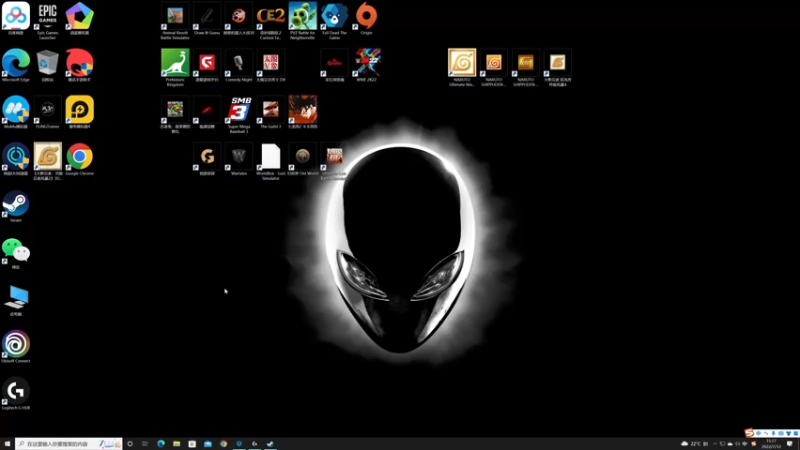Image resolution: width=800 pixels, height=450 pixels.
Task: Open the Prehistoric Kingdom shortcut
Action: [175, 68]
